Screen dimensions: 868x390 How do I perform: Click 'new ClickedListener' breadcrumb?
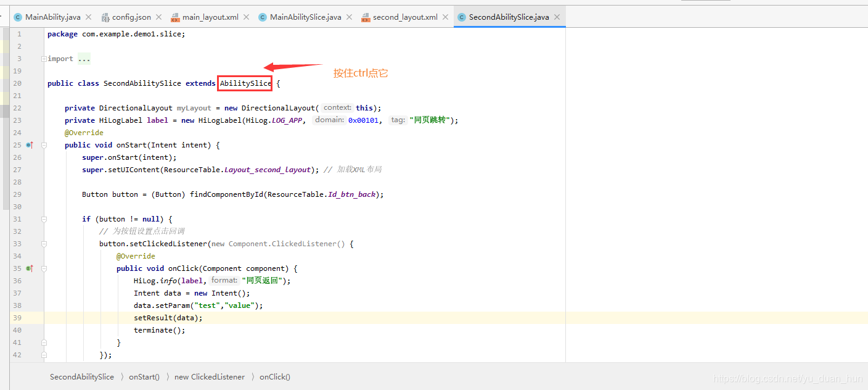coord(210,377)
